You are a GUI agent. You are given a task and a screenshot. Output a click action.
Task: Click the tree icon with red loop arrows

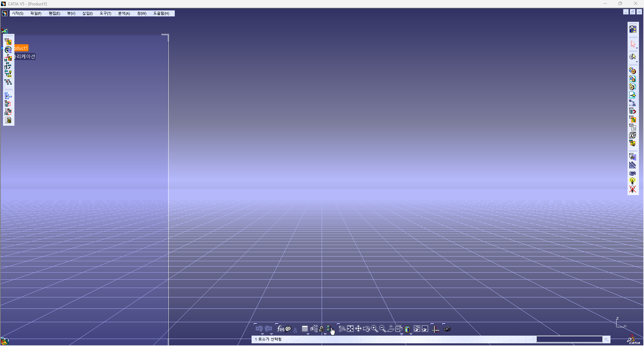coord(8,104)
